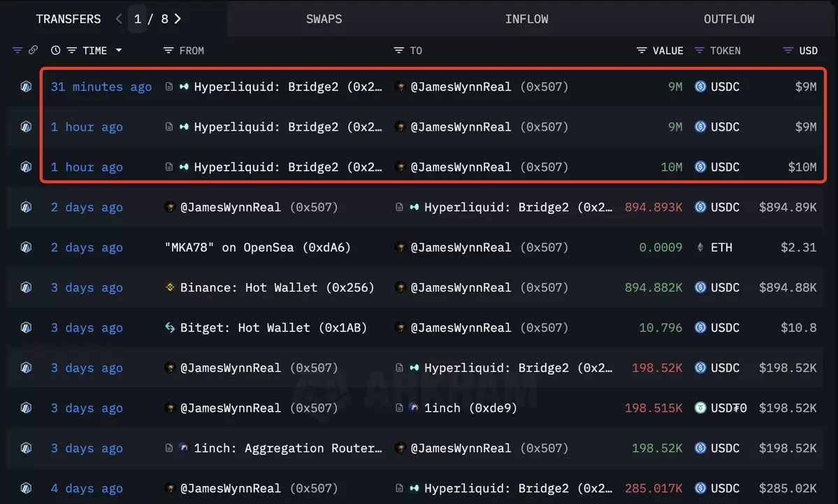Viewport: 838px width, 504px height.
Task: Filter by the USD column
Action: pyautogui.click(x=788, y=50)
